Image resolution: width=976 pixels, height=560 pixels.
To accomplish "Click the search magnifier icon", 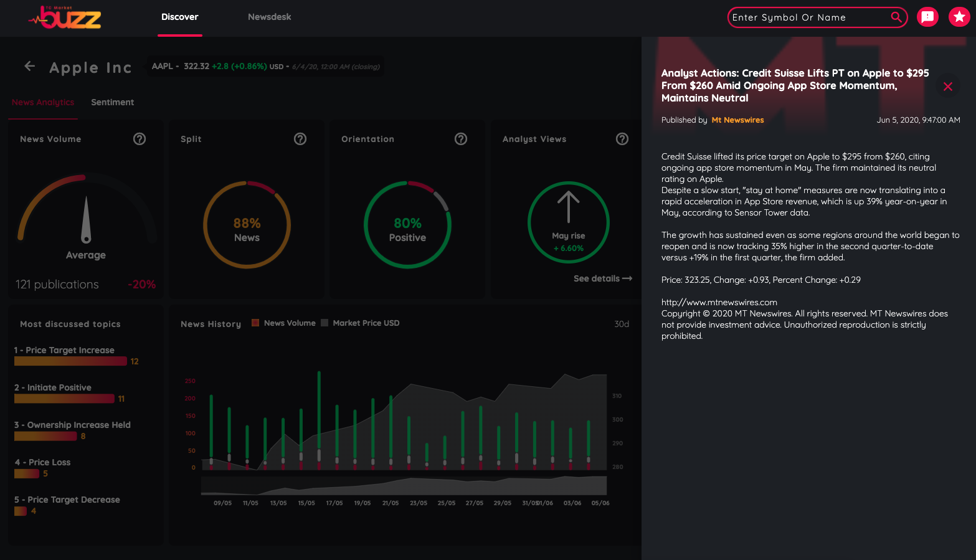I will 896,17.
